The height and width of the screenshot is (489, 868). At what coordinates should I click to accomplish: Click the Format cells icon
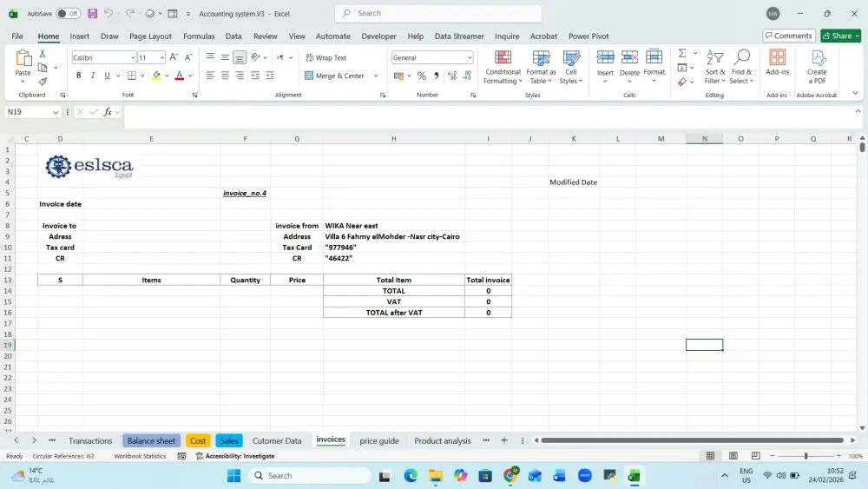click(654, 57)
